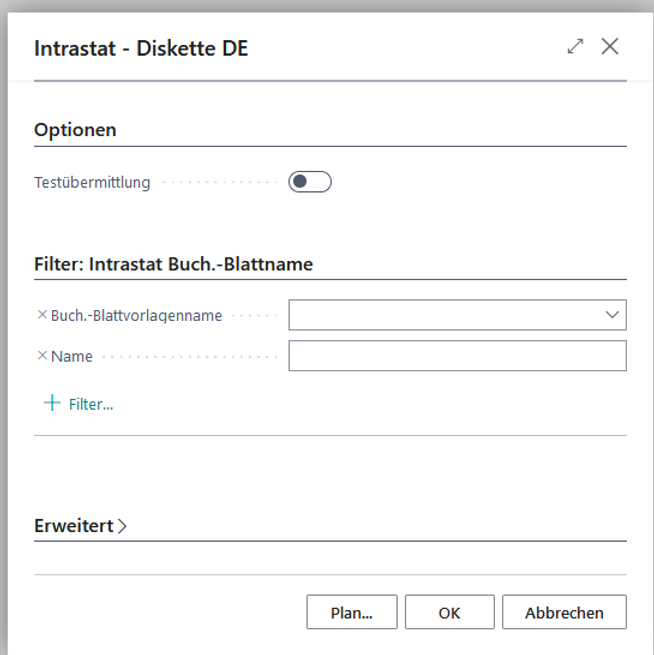Click the Testübermittlung field label
Viewport: 654px width, 655px height.
tap(92, 183)
